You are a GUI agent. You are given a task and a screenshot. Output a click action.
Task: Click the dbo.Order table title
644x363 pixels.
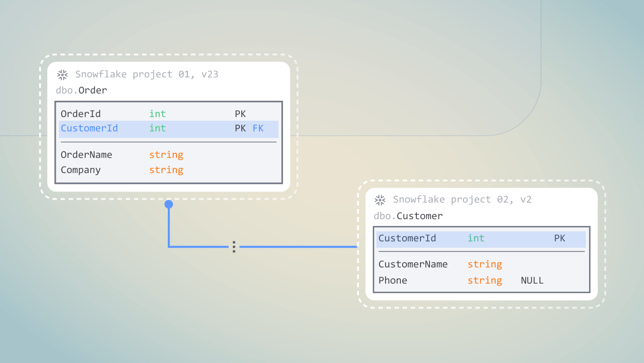(82, 90)
